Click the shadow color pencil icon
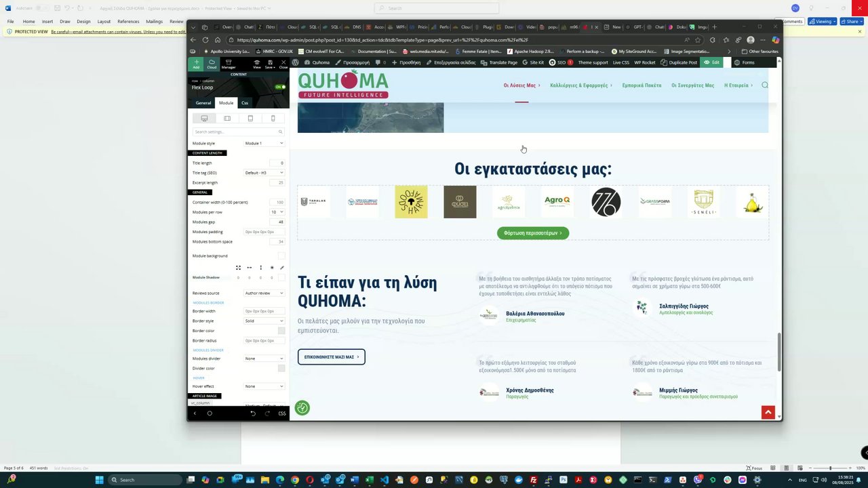868x488 pixels. point(282,268)
